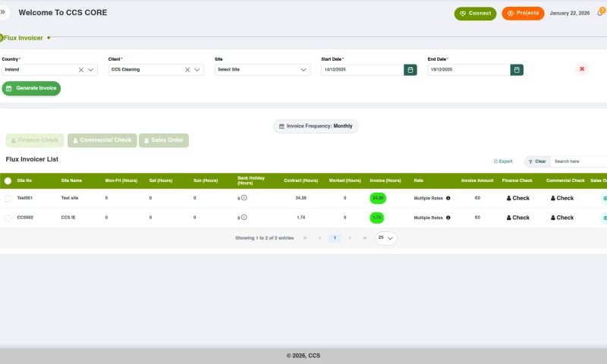Select the CCS002 row checkbox

pos(8,218)
